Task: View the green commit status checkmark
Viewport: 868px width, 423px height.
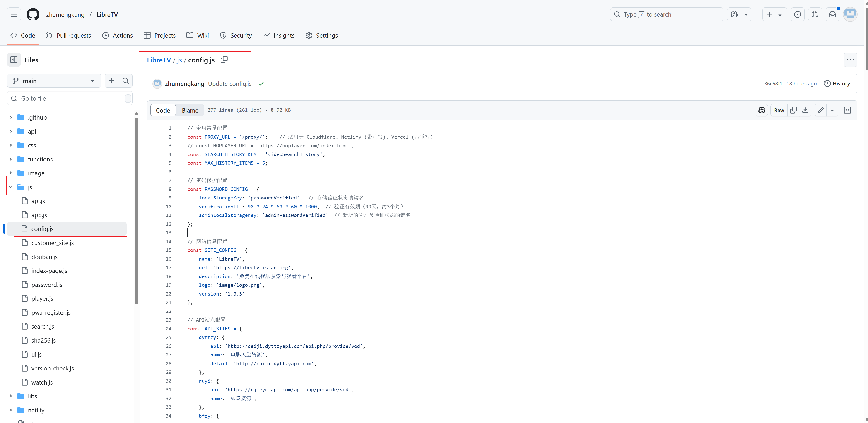Action: coord(261,84)
